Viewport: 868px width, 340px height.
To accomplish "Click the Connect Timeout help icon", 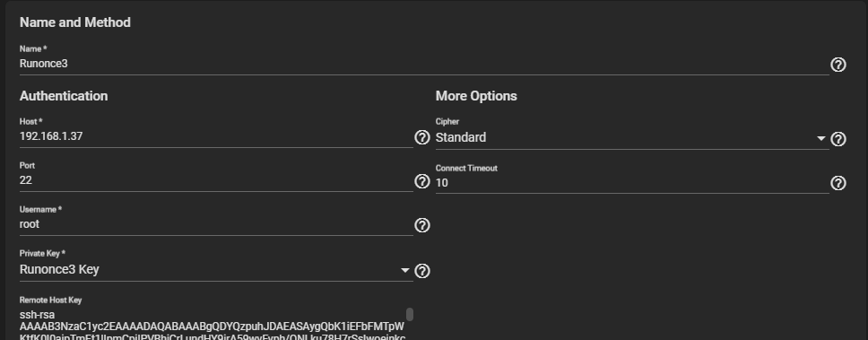I will tap(838, 183).
